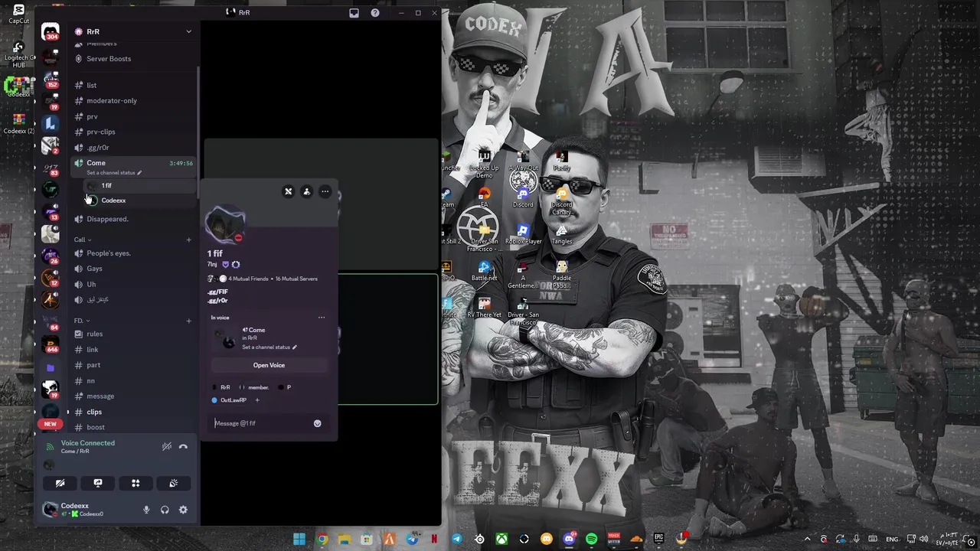Open EA desktop shortcut

point(484,197)
